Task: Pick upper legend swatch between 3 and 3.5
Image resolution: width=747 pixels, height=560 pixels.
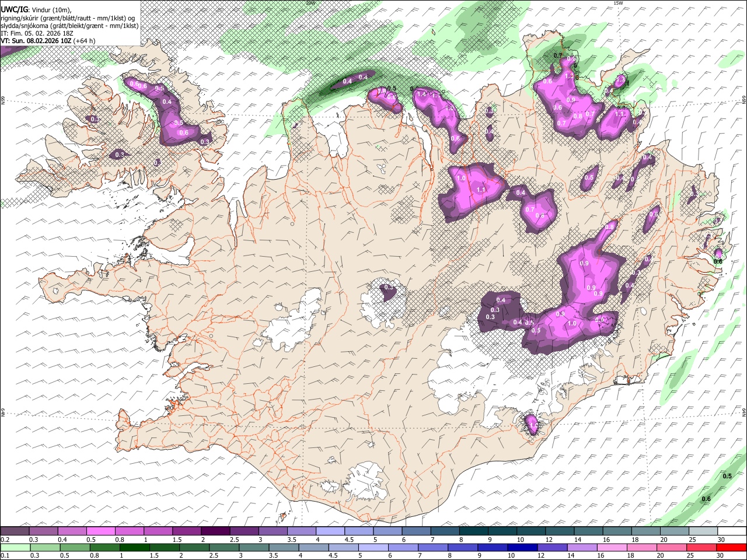Action: coord(273,531)
